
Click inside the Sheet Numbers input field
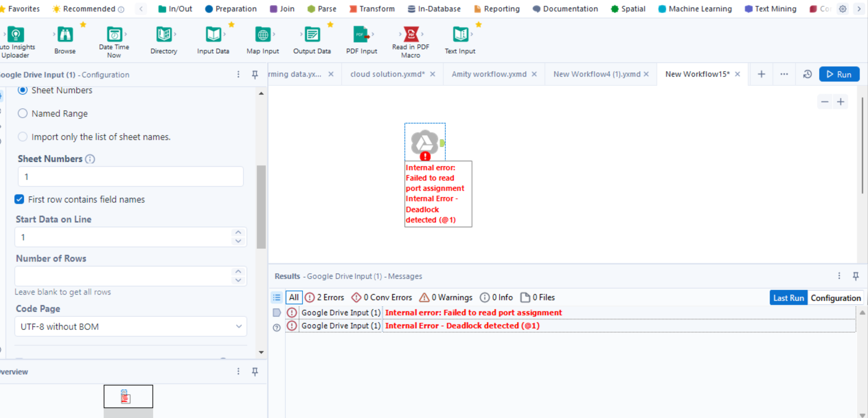coord(130,176)
